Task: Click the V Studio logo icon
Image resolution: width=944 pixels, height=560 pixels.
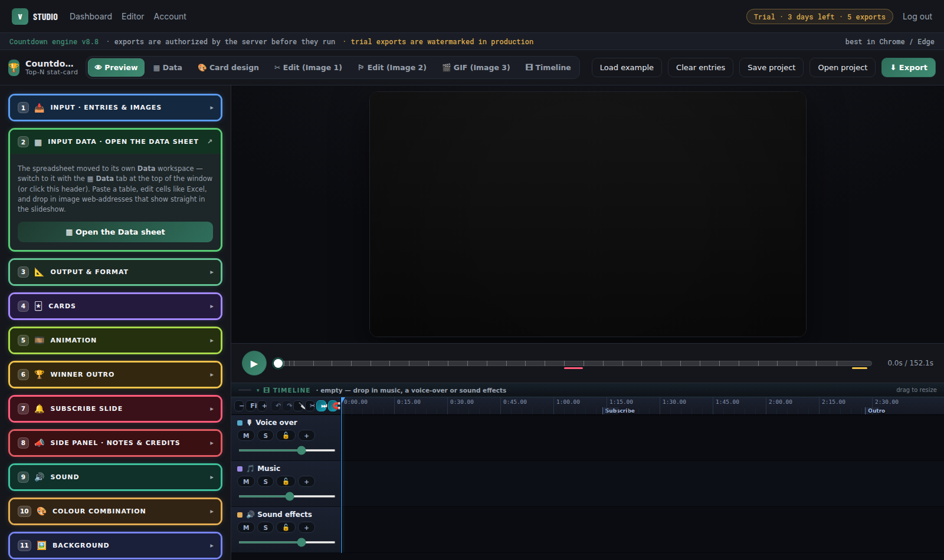Action: 20,17
